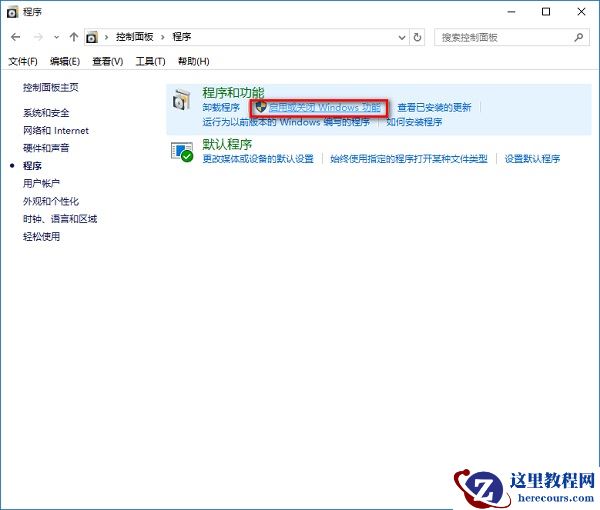Open recent locations dropdown arrow

(56, 37)
